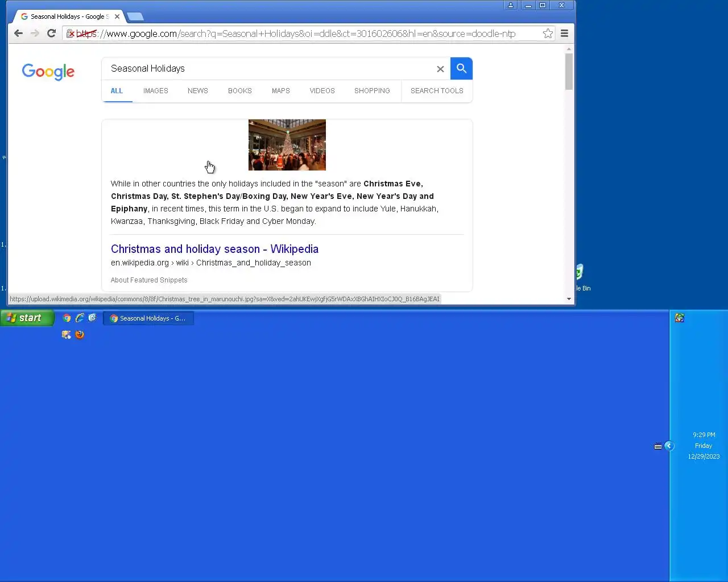This screenshot has width=728, height=582.
Task: Clear the search box with the X icon
Action: [440, 69]
